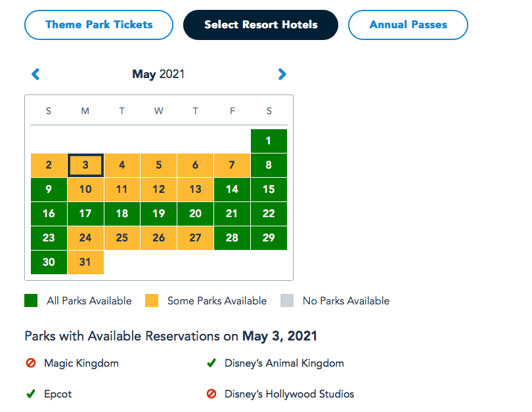This screenshot has height=412, width=532.
Task: Choose May 24 in the calendar
Action: (x=85, y=238)
